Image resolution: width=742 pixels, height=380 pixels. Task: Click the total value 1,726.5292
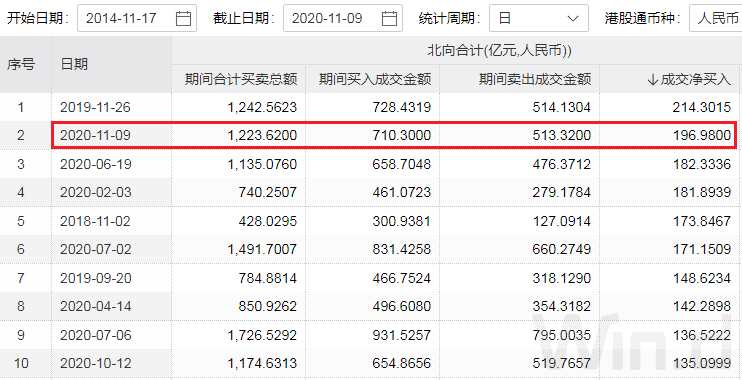pos(262,336)
